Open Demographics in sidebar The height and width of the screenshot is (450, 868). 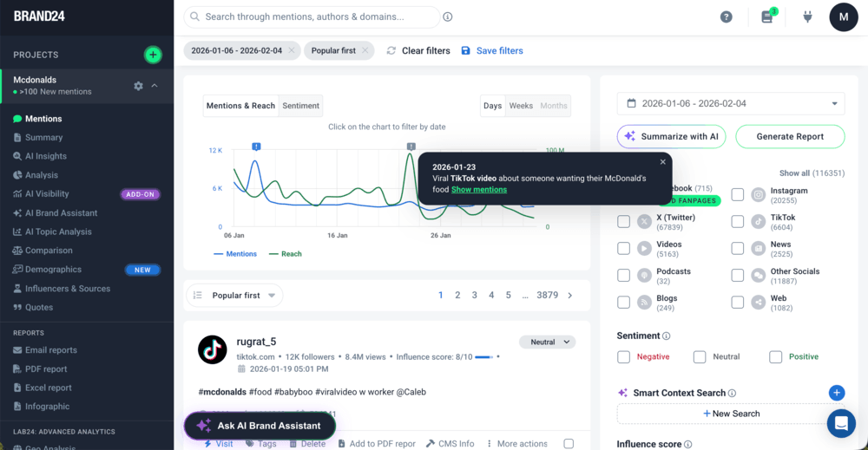coord(53,270)
